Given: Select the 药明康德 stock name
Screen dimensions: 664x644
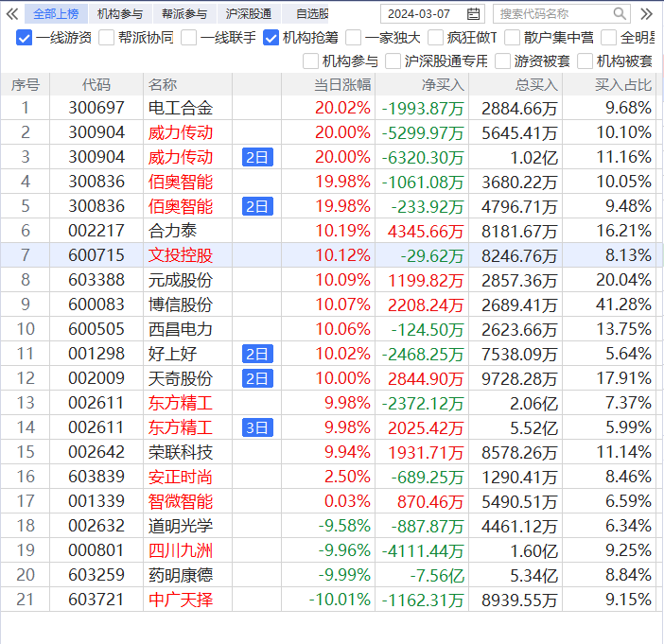Looking at the screenshot, I should pyautogui.click(x=181, y=575).
